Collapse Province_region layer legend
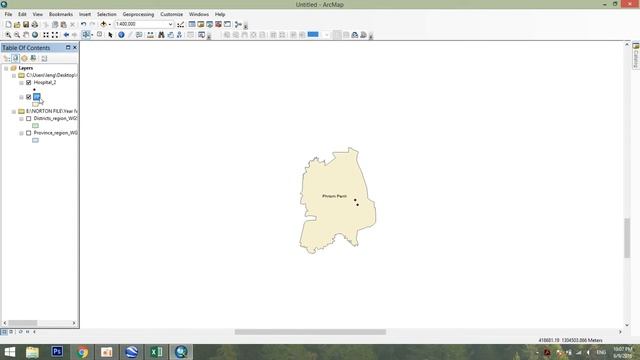Image resolution: width=640 pixels, height=360 pixels. point(21,133)
